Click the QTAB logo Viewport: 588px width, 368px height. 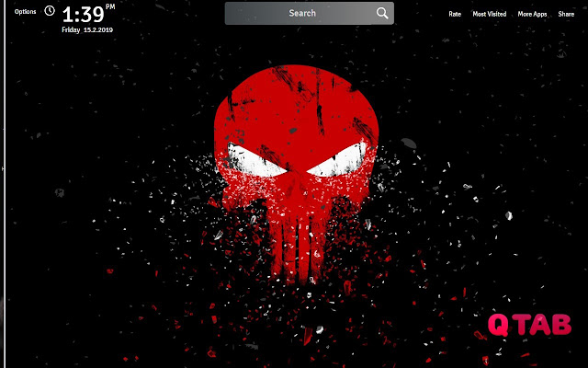click(529, 325)
